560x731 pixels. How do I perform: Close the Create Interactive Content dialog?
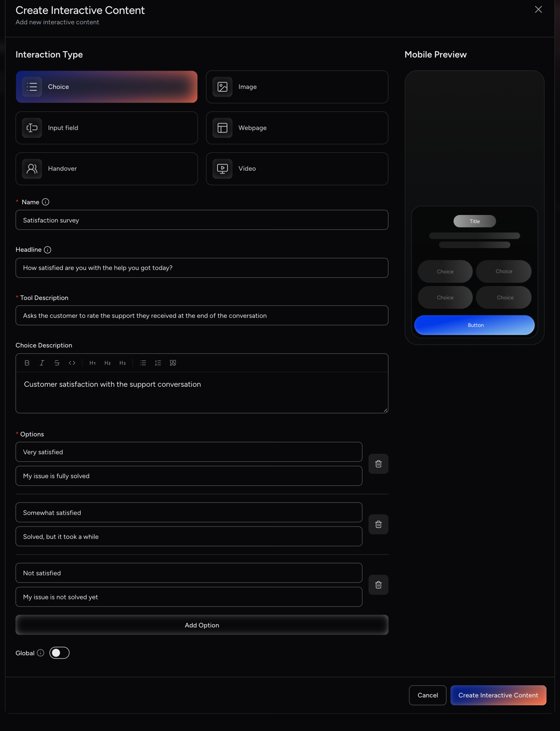[x=538, y=10]
